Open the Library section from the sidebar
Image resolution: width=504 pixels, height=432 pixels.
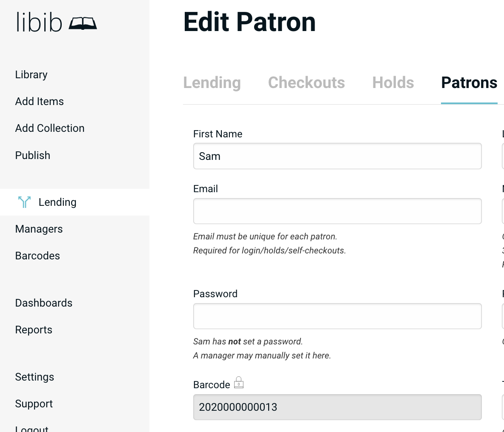pos(31,74)
